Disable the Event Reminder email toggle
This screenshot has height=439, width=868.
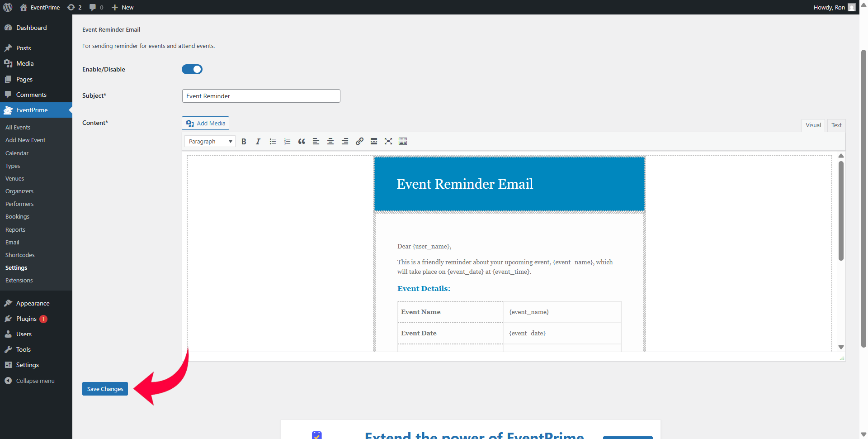coord(192,69)
